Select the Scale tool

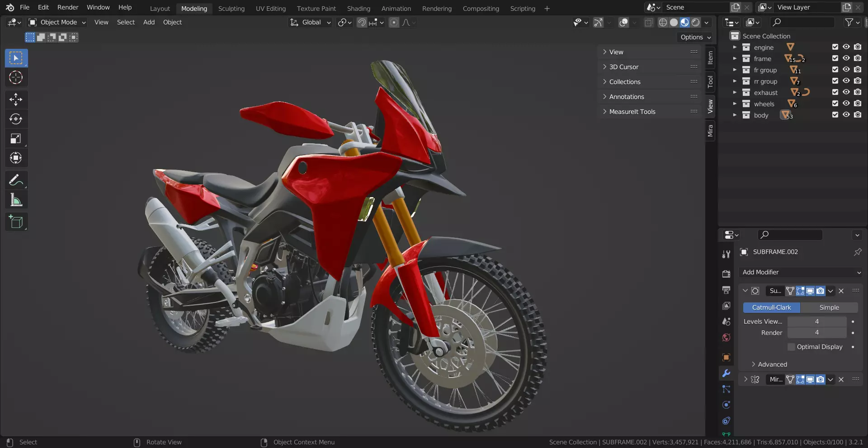click(x=16, y=138)
